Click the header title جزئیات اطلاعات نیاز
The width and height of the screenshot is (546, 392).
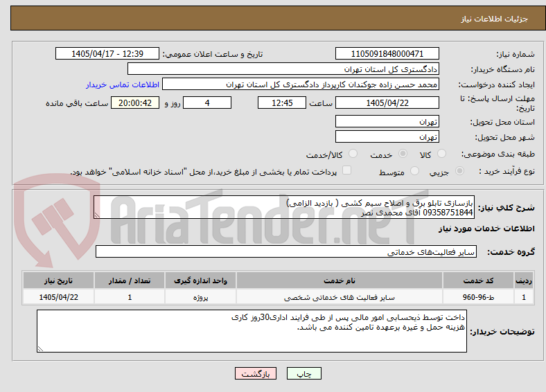495,19
